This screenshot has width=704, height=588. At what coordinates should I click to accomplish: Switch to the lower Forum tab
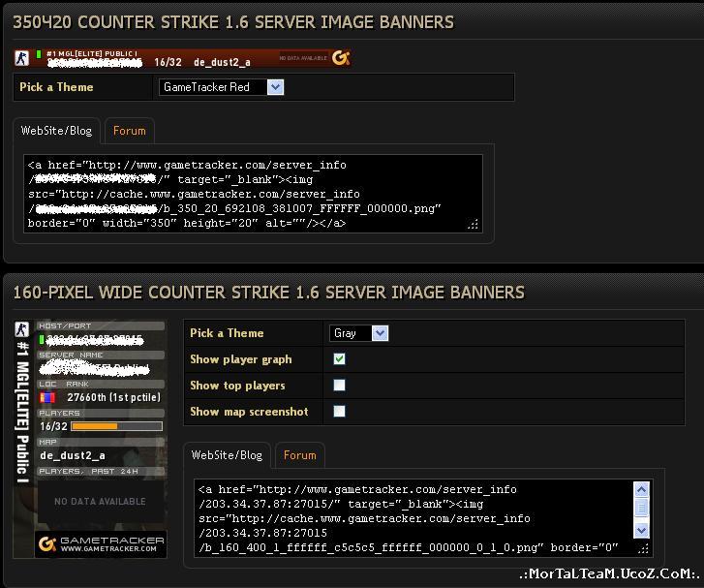pyautogui.click(x=300, y=455)
